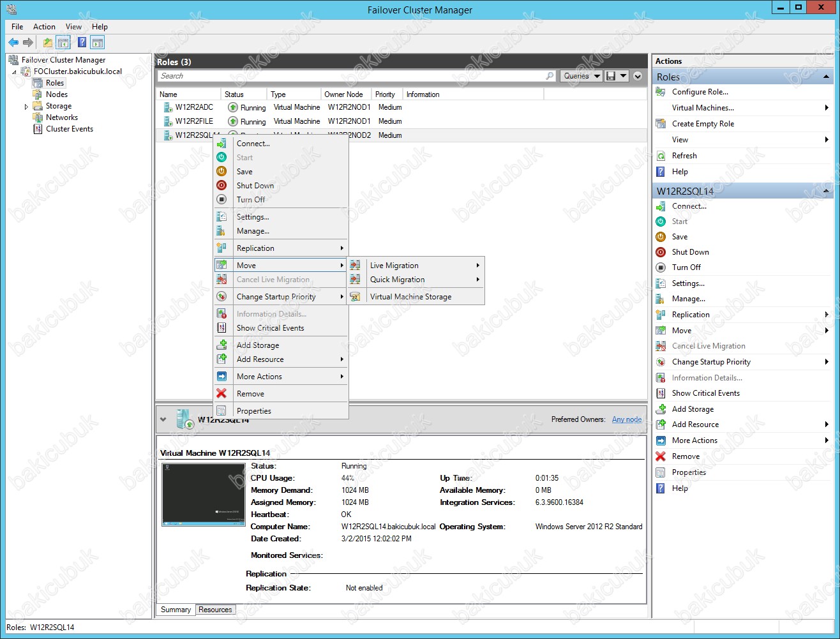Open the Queries dropdown
This screenshot has height=639, width=840.
pos(581,76)
